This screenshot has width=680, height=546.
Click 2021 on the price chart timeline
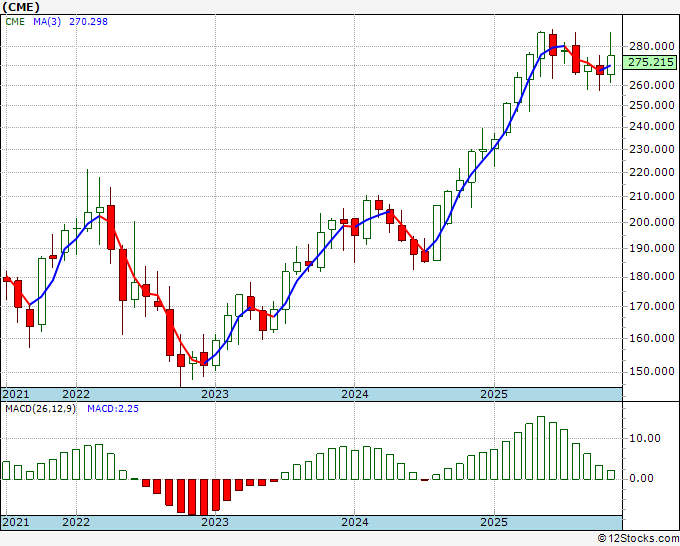click(x=16, y=394)
